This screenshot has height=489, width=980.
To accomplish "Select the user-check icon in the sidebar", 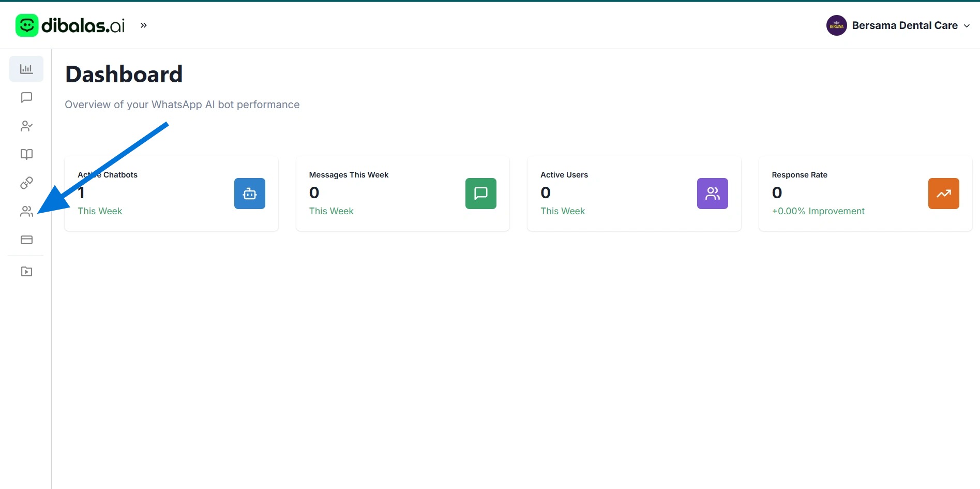I will pyautogui.click(x=26, y=126).
